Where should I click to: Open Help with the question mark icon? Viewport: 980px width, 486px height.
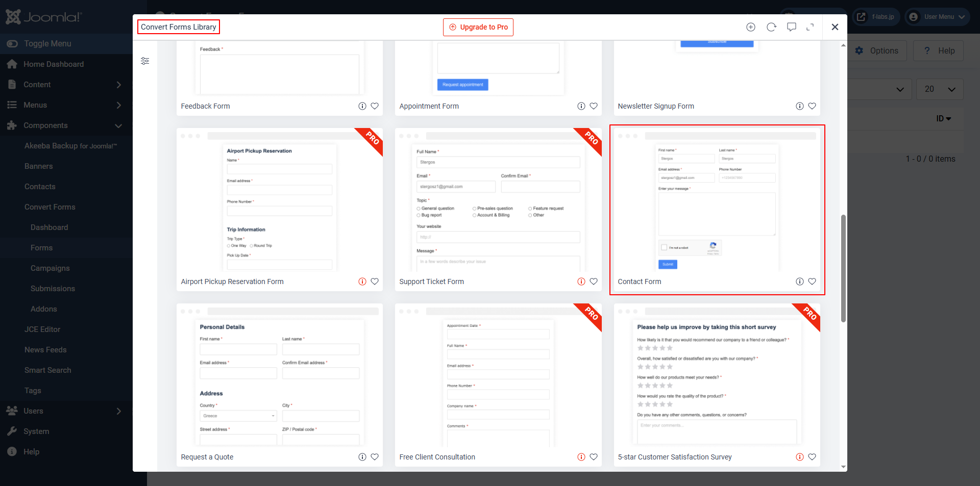(x=938, y=50)
